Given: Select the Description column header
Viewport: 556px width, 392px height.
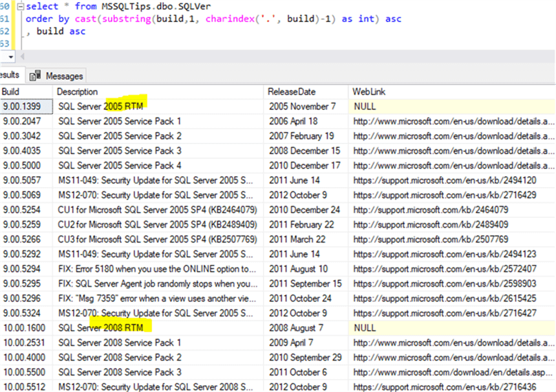Looking at the screenshot, I should (77, 91).
